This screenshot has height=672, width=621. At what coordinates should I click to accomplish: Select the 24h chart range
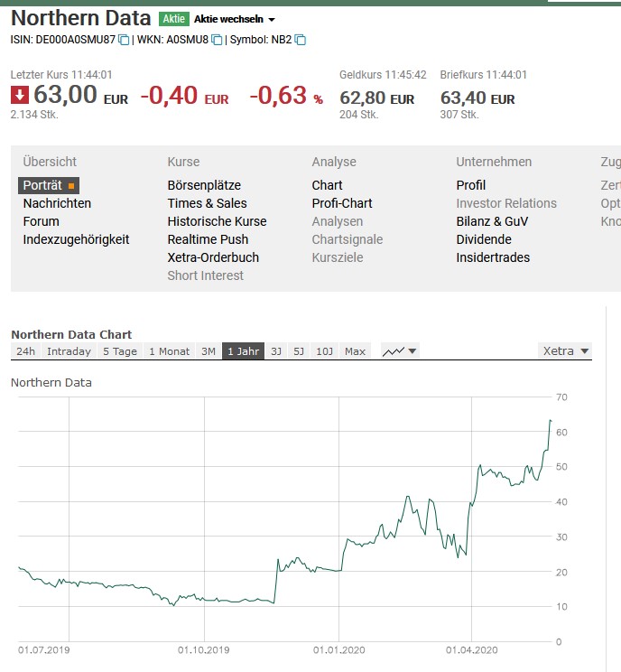25,351
